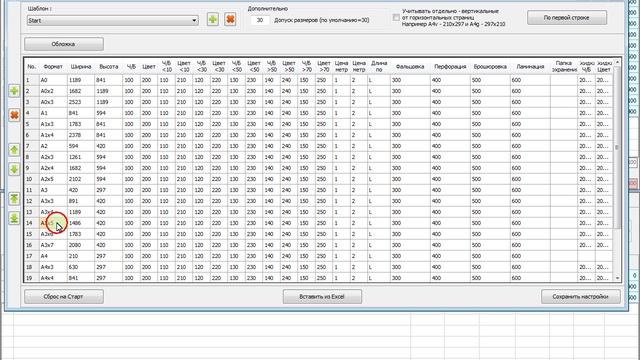Click the Ламинация column header
Viewport: 640px width, 360px height.
click(530, 67)
